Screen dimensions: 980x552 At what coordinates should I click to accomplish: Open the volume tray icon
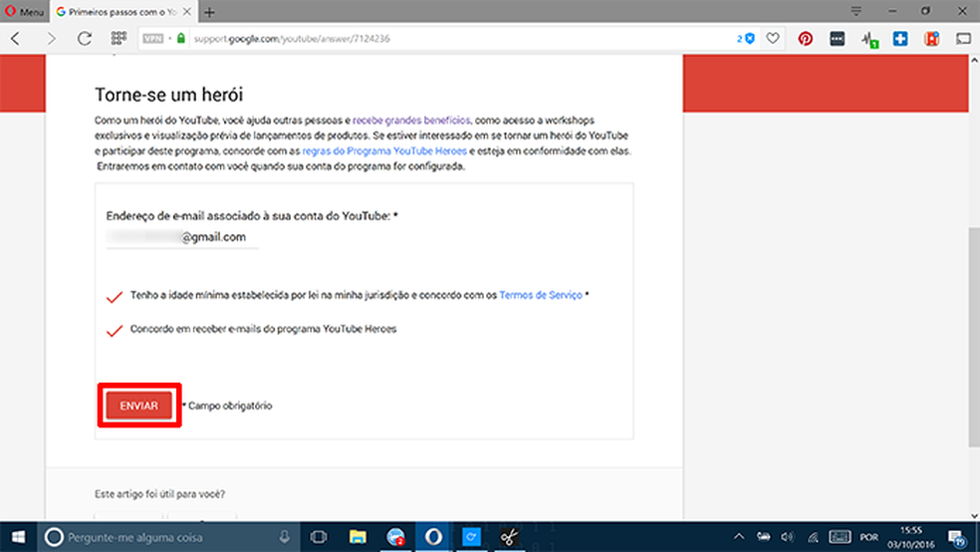788,537
